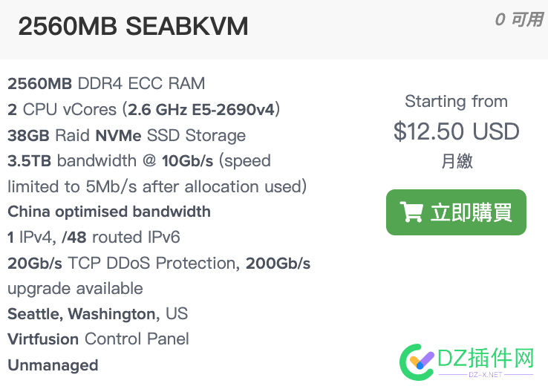This screenshot has width=548, height=392.
Task: Click the shopping cart icon
Action: pos(411,212)
